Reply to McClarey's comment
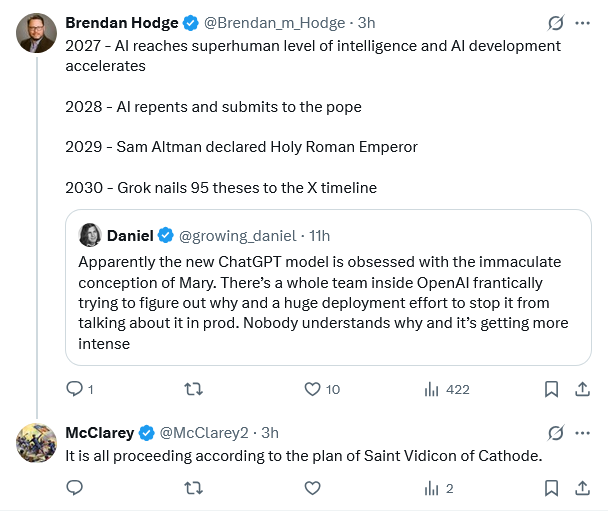Viewport: 609px width, 512px height. 74,488
